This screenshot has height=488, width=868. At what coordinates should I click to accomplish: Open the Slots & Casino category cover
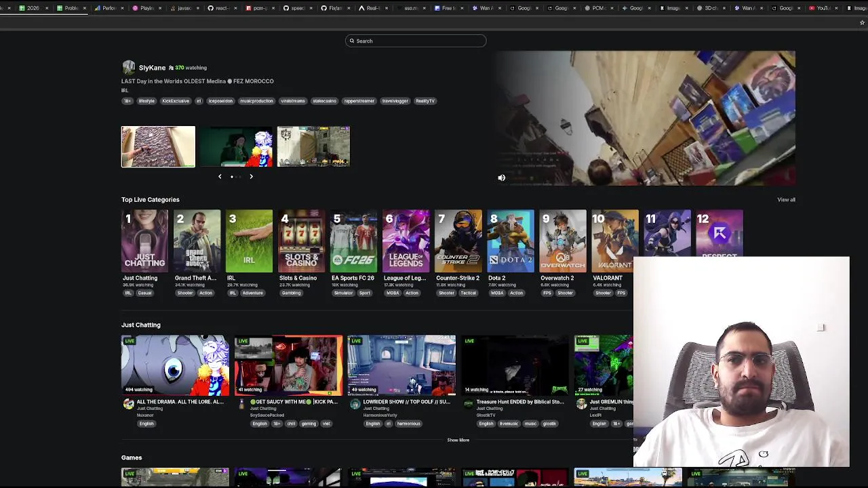coord(301,241)
